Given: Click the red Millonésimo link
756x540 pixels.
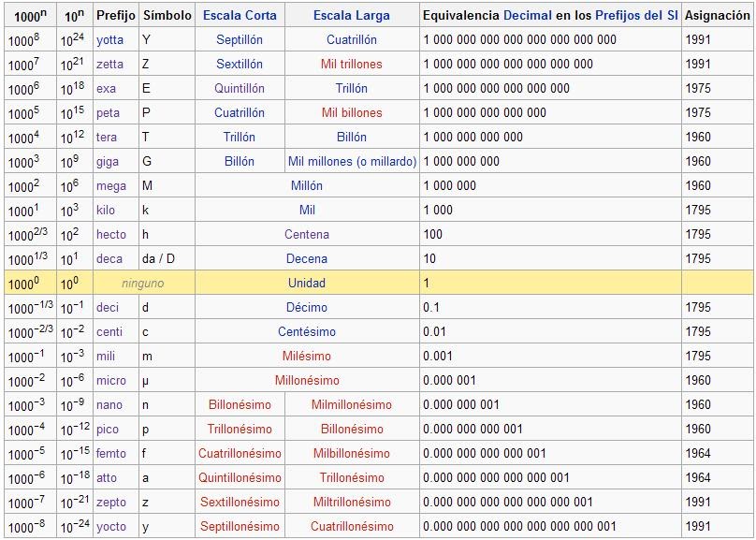Looking at the screenshot, I should (307, 380).
